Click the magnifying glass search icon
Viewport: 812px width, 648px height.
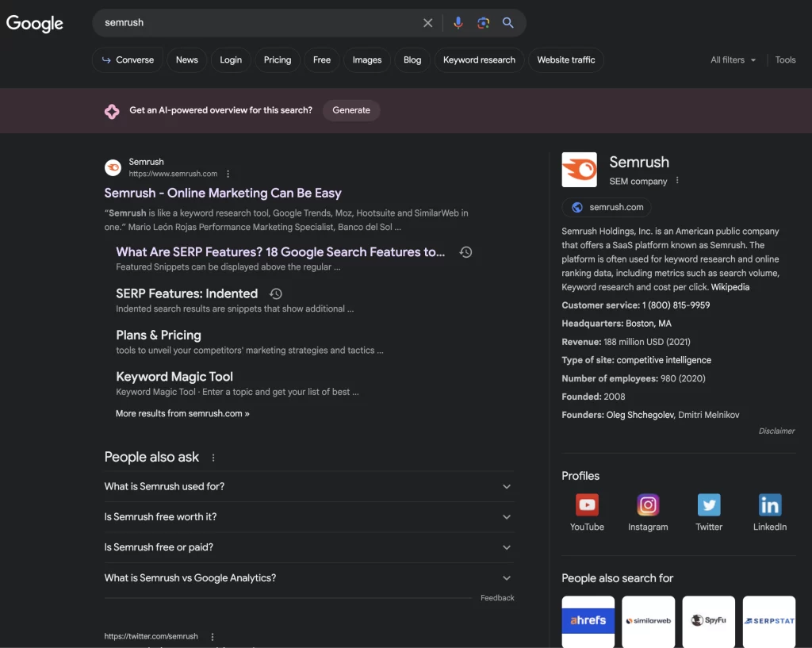click(508, 23)
